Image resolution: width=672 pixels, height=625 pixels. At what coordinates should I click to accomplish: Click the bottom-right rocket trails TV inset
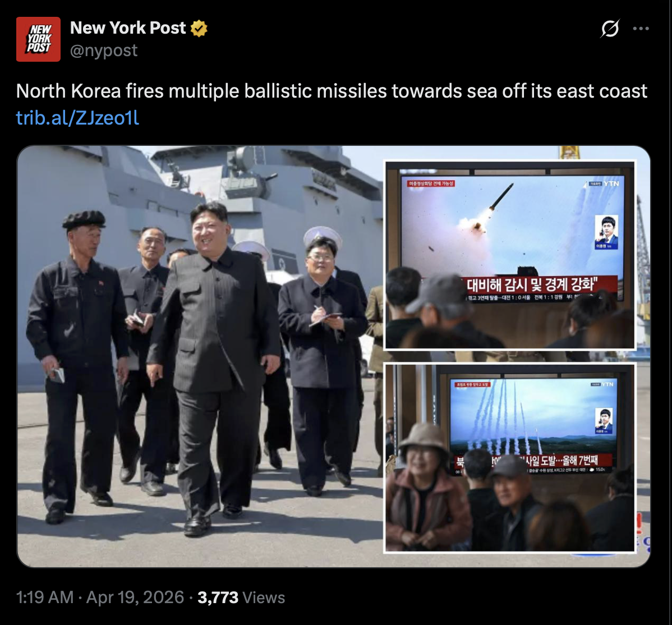tap(510, 458)
